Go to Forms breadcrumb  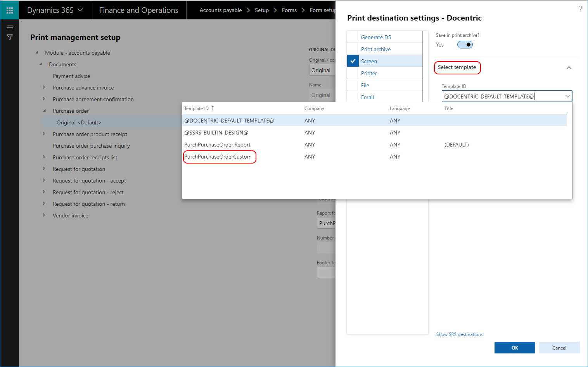coord(289,10)
